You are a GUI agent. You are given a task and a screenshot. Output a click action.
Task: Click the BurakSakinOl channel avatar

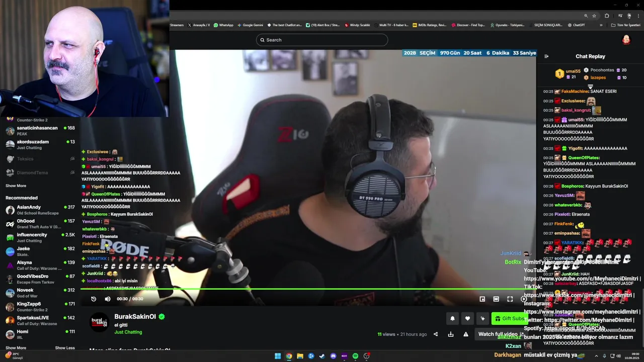(x=99, y=322)
